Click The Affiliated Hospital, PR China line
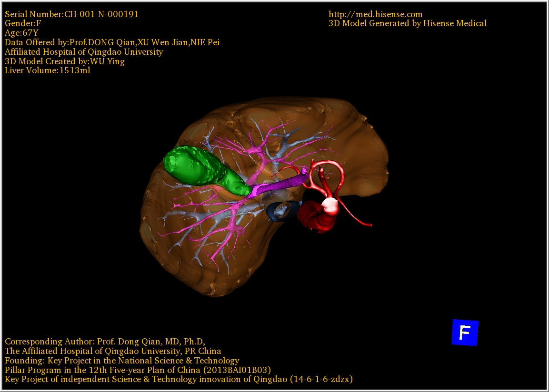This screenshot has height=392, width=549. 113,351
